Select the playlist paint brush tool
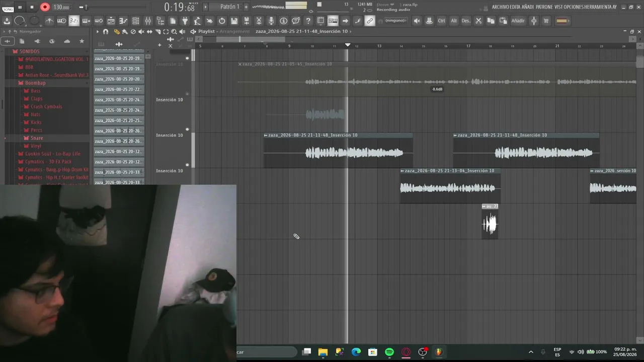The width and height of the screenshot is (644, 362). pos(125,32)
